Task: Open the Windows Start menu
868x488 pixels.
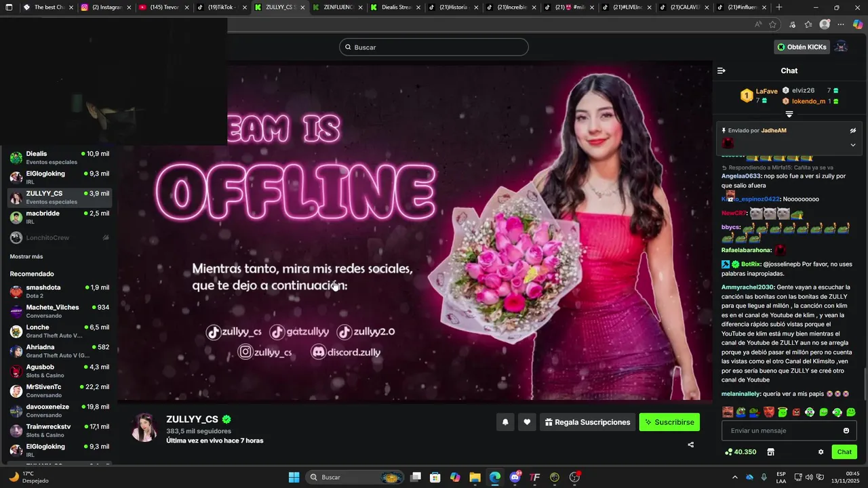Action: point(294,477)
